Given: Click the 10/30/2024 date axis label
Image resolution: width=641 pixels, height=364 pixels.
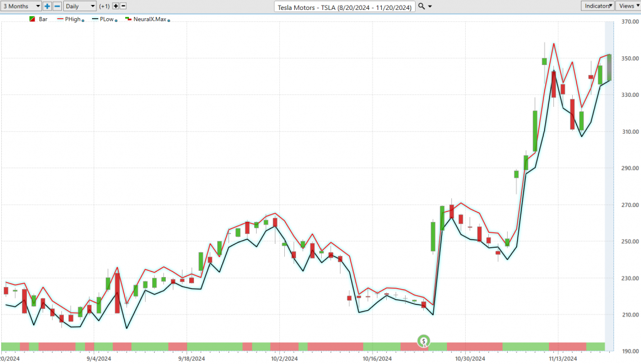Looking at the screenshot, I should [x=469, y=359].
